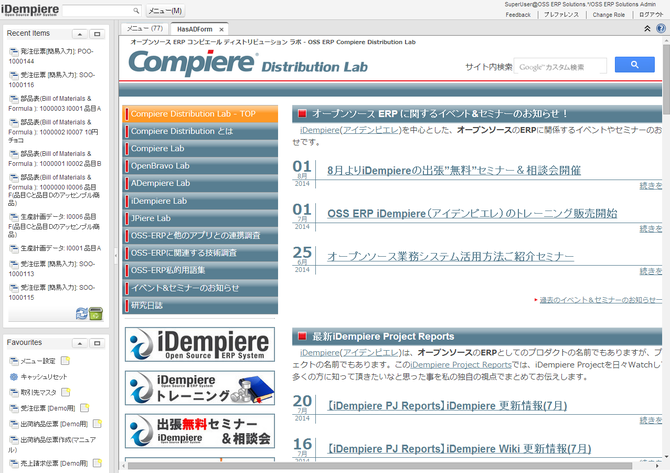Open the 研究日誌 menu item
670x473 pixels.
coord(200,306)
